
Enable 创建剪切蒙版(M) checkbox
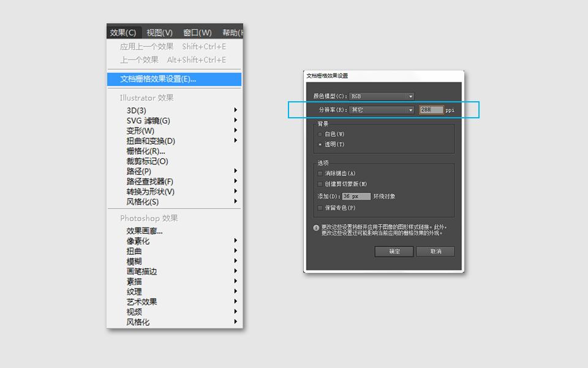point(320,184)
